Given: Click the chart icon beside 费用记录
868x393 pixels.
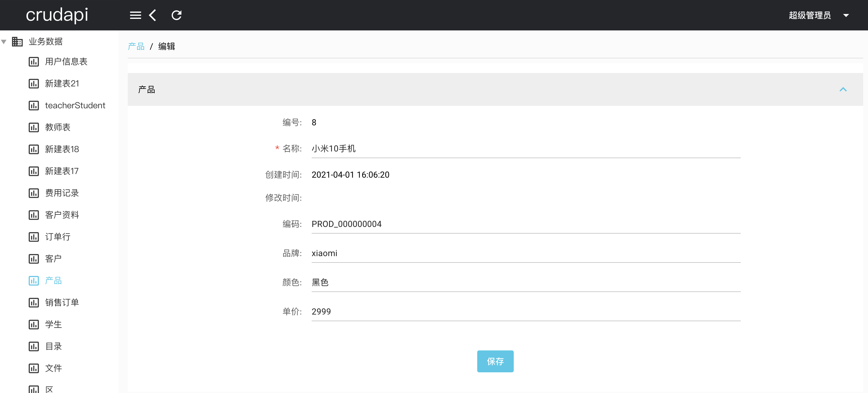Looking at the screenshot, I should [34, 193].
